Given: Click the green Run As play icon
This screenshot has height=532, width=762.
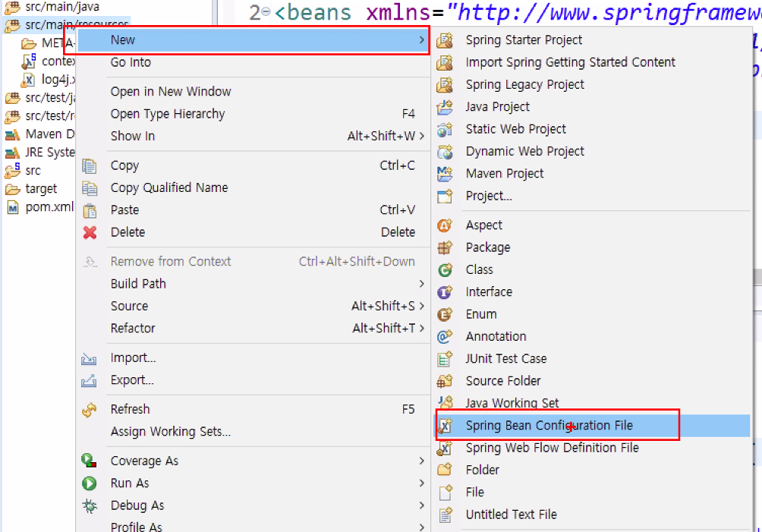Looking at the screenshot, I should (x=90, y=483).
